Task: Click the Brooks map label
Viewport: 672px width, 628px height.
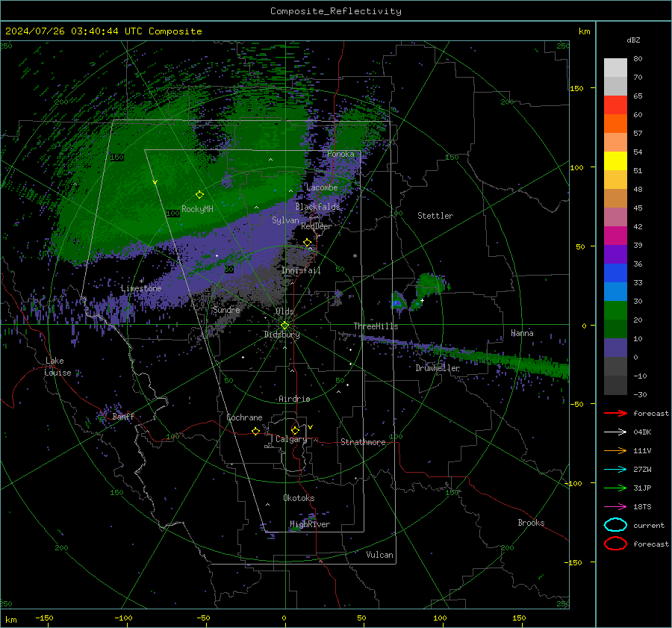Action: 531,523
